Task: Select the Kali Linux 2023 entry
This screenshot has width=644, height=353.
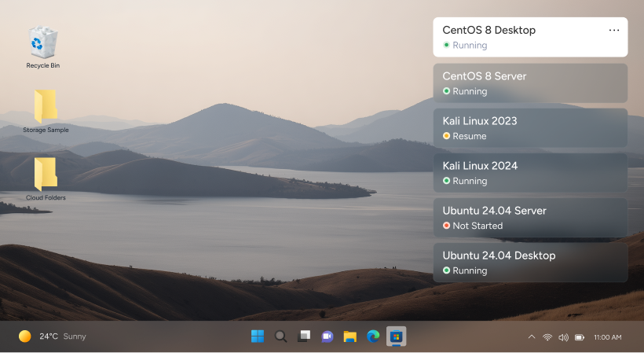Action: [530, 128]
